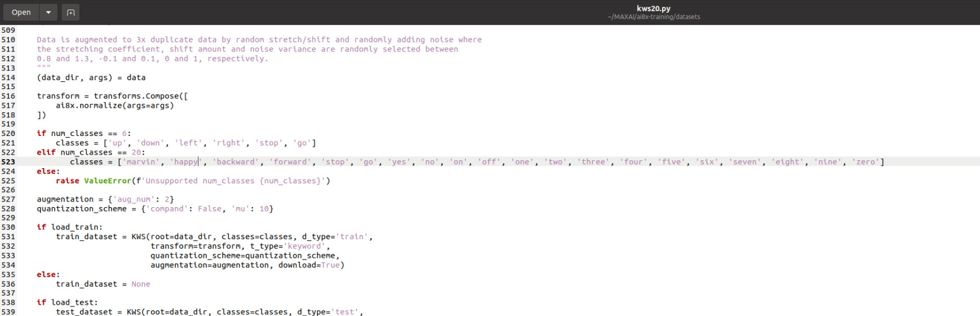Click the 'stop' string on line 521
This screenshot has height=316, width=980.
tap(269, 143)
